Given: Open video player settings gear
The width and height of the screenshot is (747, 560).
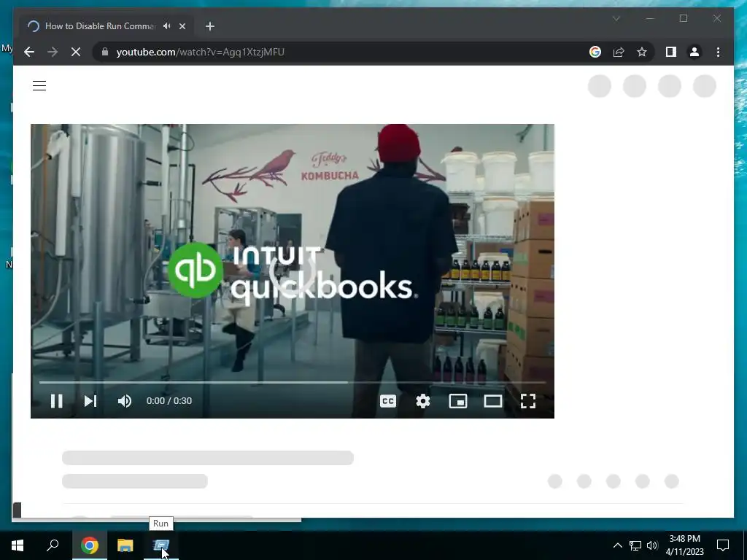Looking at the screenshot, I should click(422, 401).
